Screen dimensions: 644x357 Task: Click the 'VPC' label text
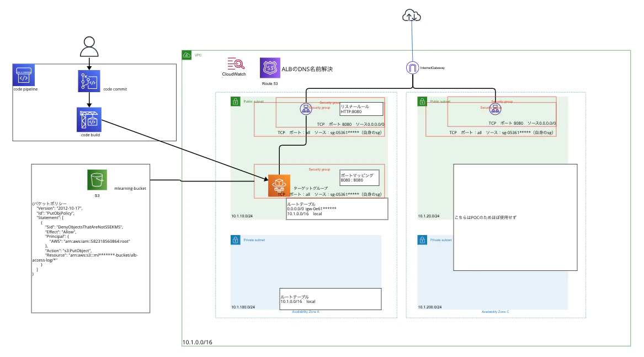pos(198,55)
